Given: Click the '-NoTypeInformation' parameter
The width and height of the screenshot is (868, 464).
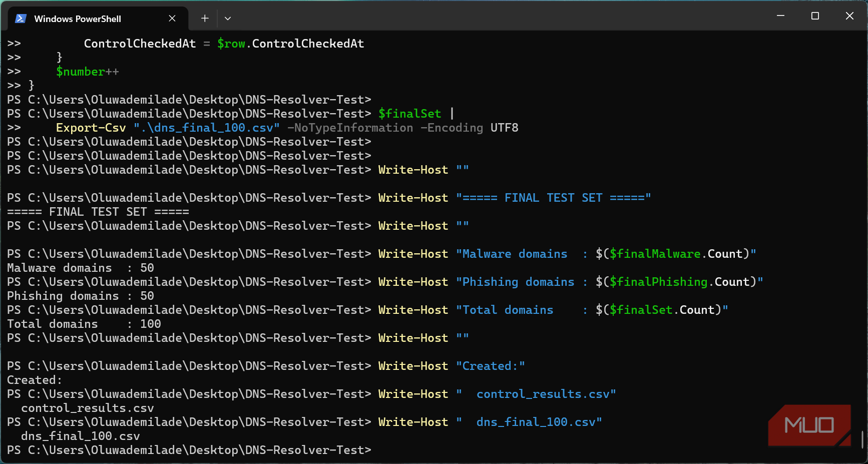Looking at the screenshot, I should 350,128.
